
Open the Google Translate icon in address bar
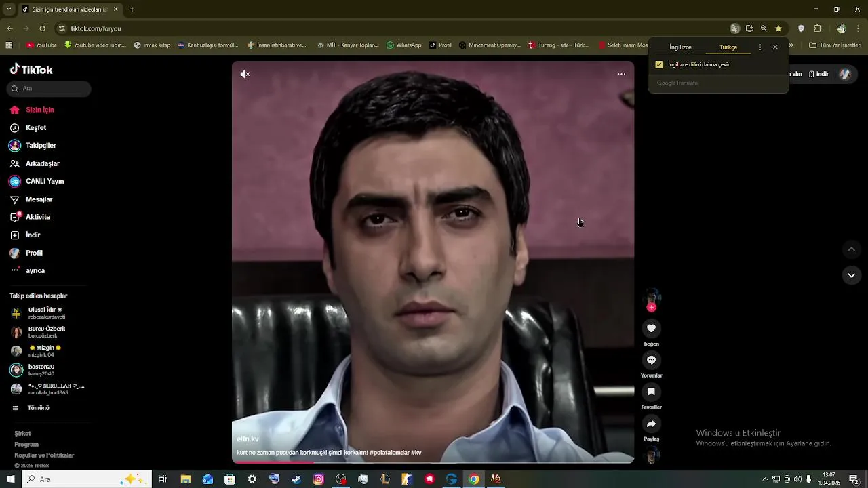pyautogui.click(x=734, y=28)
